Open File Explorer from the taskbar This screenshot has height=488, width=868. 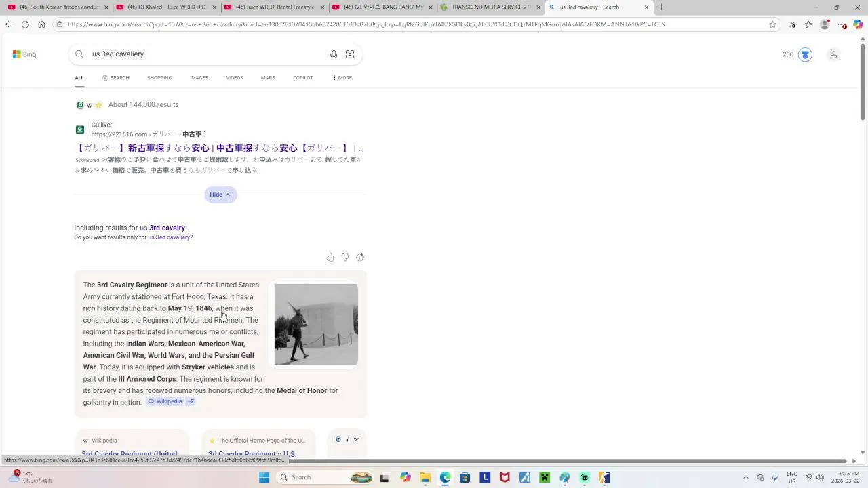425,477
